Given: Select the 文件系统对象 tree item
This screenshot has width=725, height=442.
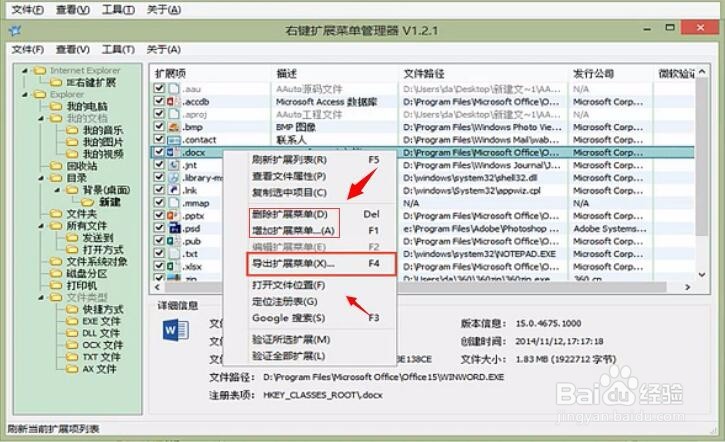Looking at the screenshot, I should click(97, 261).
